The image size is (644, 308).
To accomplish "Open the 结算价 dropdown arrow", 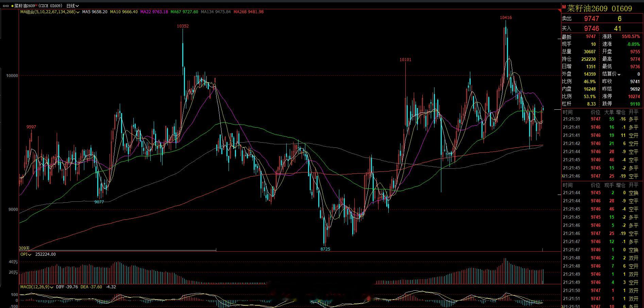I will point(619,74).
